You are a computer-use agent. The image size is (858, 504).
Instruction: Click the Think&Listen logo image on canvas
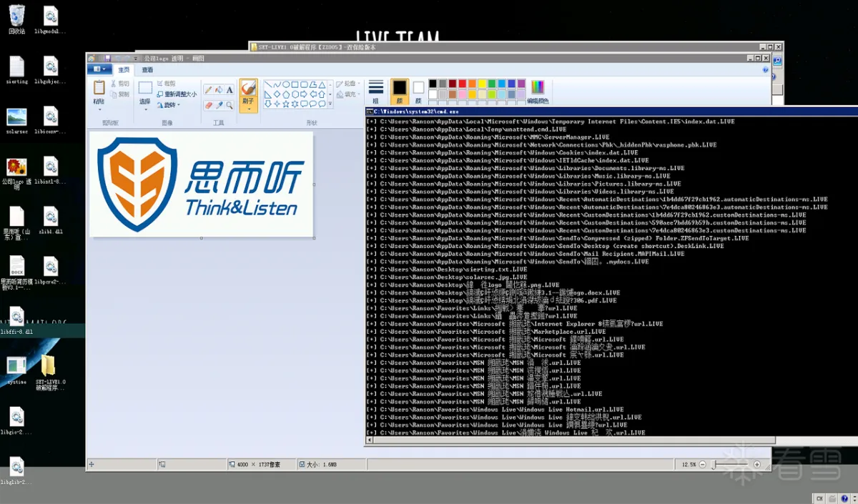(x=201, y=184)
